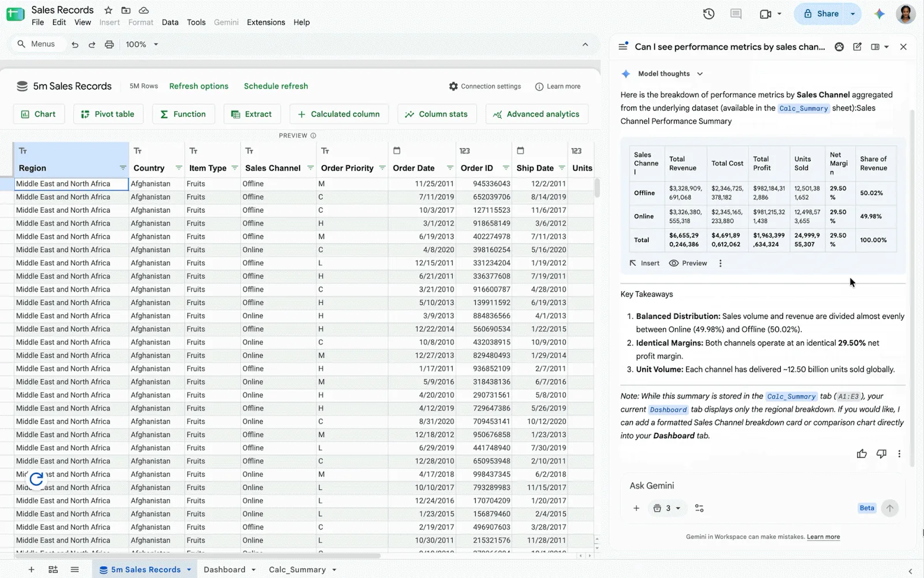Open the comments icon

click(x=736, y=14)
